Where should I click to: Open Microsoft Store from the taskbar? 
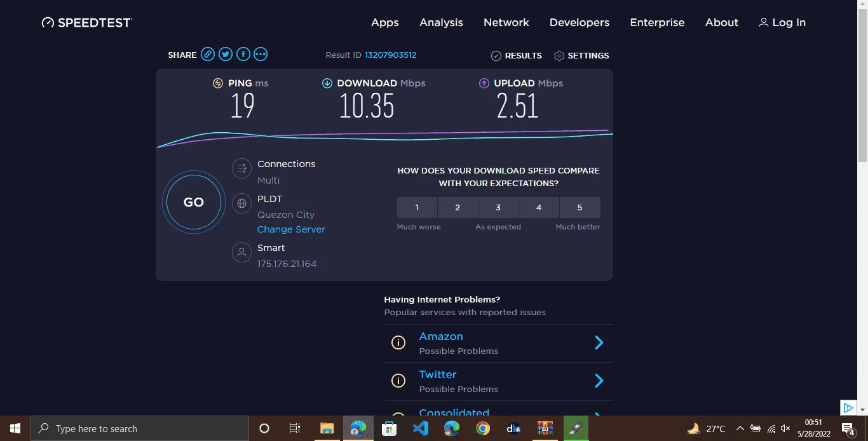(389, 428)
